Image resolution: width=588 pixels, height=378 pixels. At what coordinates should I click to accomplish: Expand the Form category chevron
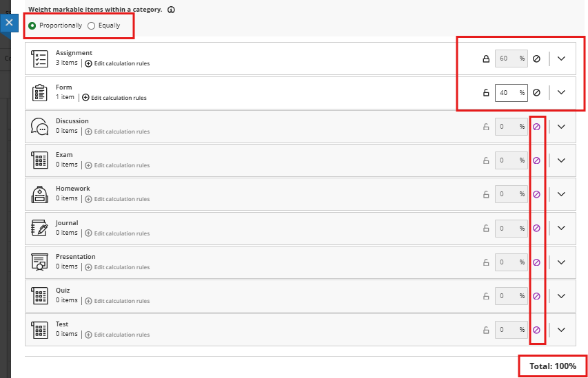click(561, 92)
